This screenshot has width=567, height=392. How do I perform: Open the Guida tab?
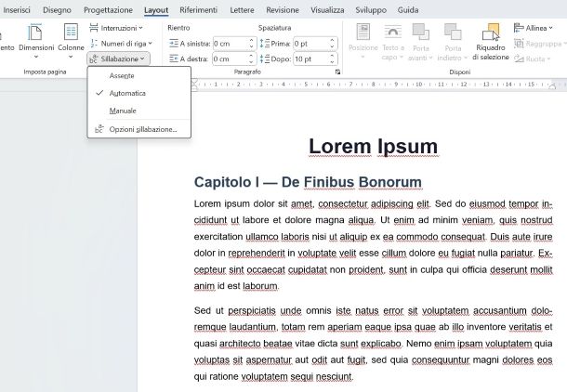[408, 10]
